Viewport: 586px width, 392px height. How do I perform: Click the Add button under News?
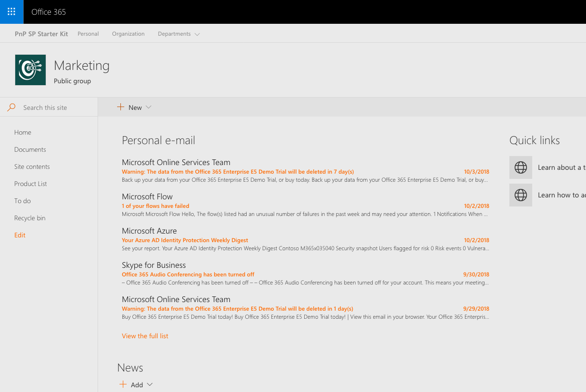point(136,384)
